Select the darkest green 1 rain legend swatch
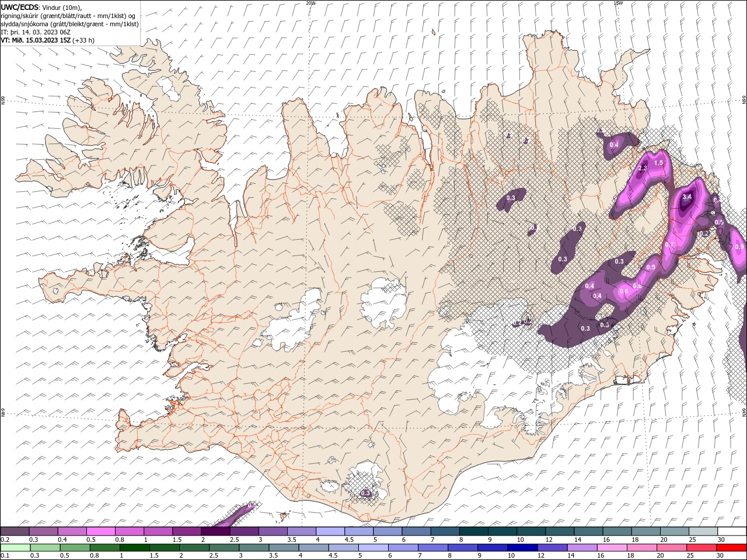The image size is (747, 560). (134, 548)
